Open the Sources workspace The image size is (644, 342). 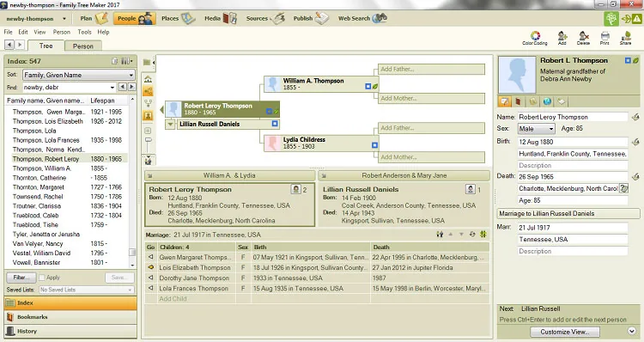tap(265, 19)
